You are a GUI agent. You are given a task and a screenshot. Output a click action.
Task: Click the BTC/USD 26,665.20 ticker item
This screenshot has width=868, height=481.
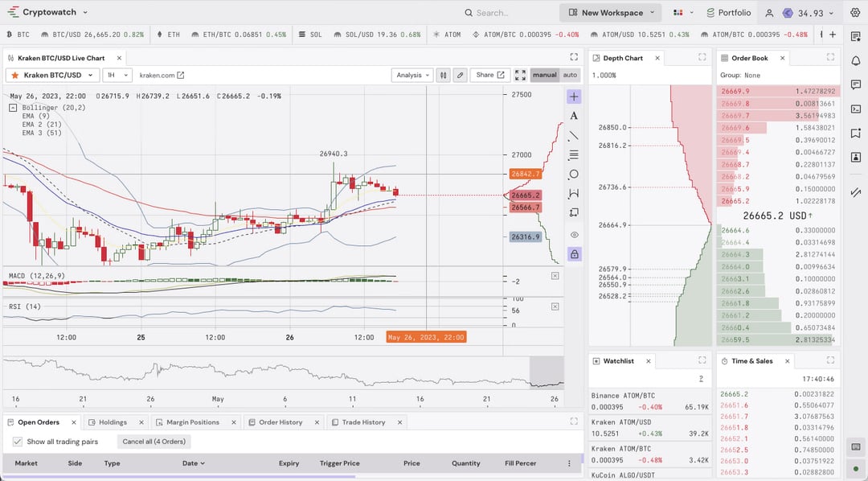pyautogui.click(x=92, y=35)
